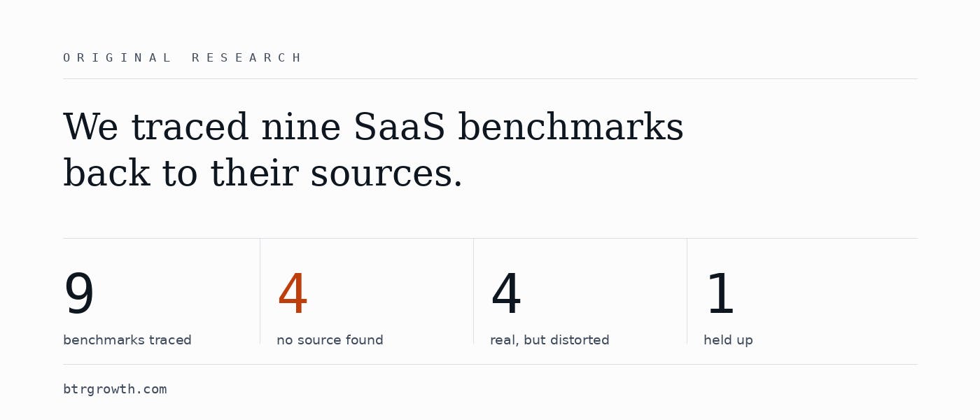
Task: Click the headline about nine SaaS benchmarks
Action: tap(373, 150)
